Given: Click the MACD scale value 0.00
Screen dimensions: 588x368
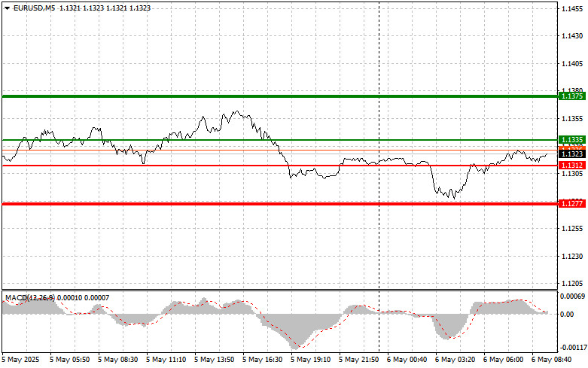Looking at the screenshot, I should (567, 314).
